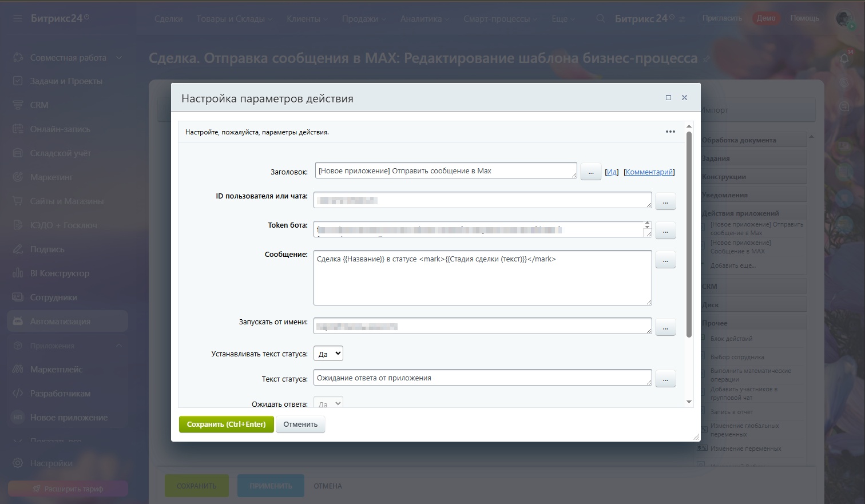This screenshot has height=504, width=865.
Task: Click the Расширить тариф button
Action: [x=68, y=489]
